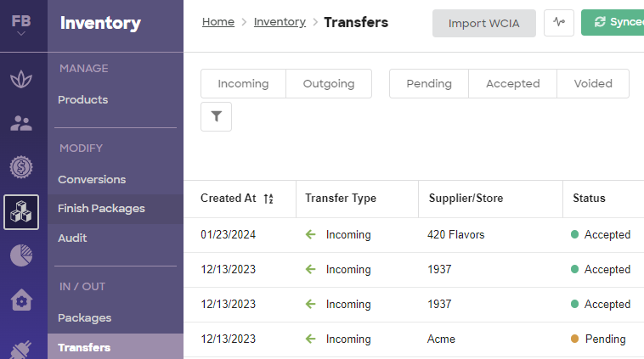Click the activity pulse icon button

[558, 23]
